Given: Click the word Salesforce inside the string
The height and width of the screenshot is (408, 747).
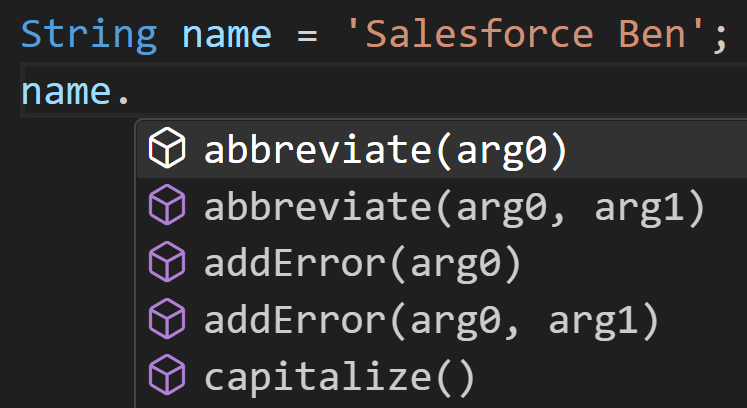Looking at the screenshot, I should click(x=480, y=34).
